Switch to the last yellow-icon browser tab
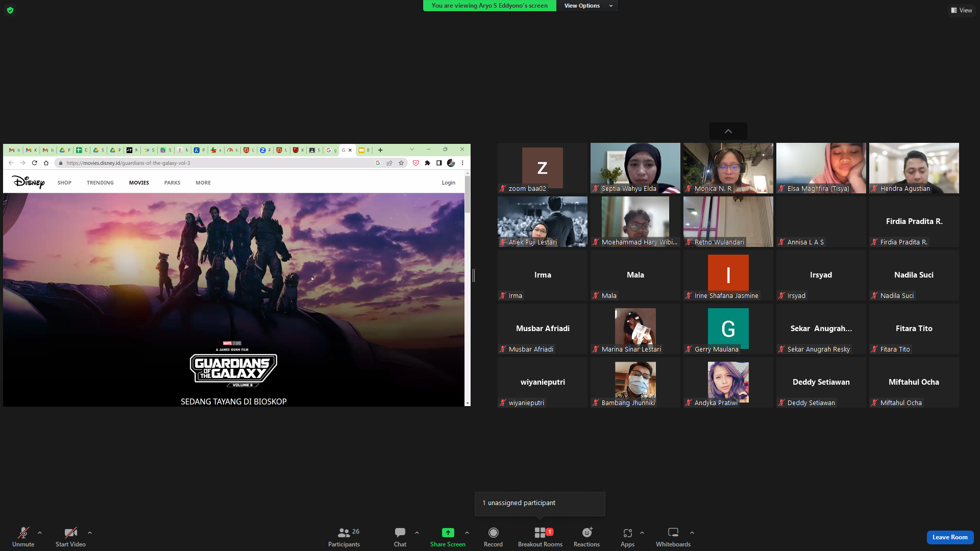Viewport: 980px width, 551px height. coord(364,150)
